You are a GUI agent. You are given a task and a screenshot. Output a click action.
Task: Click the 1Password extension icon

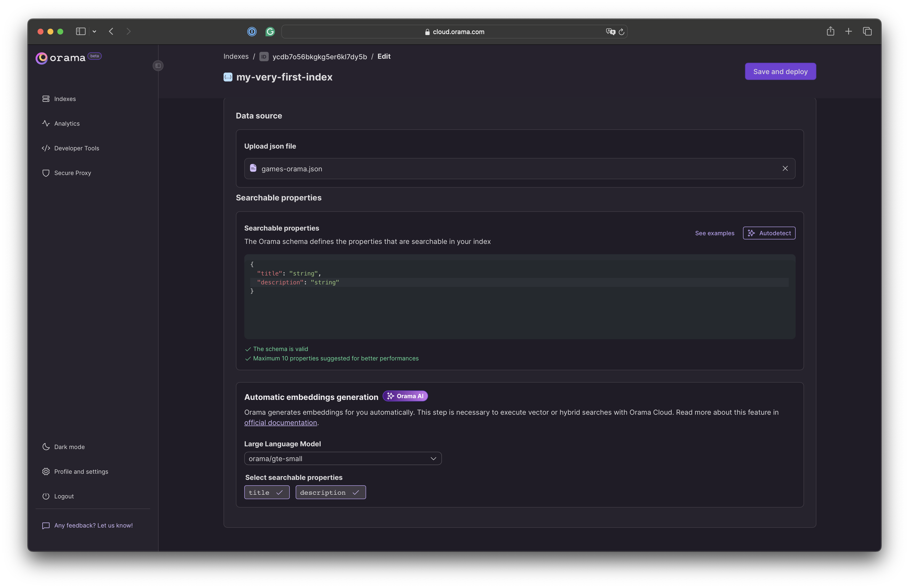pos(252,32)
